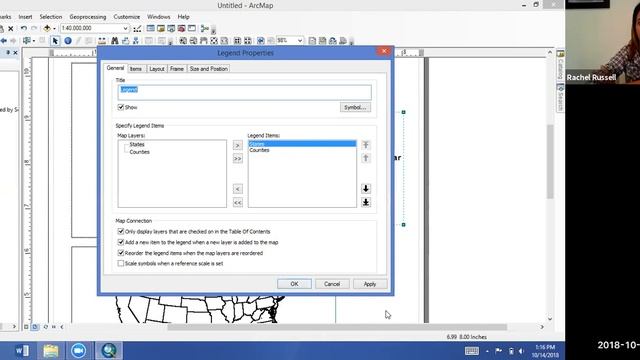
Task: Open the map scale 1:40,000,000 dropdown
Action: click(x=125, y=29)
